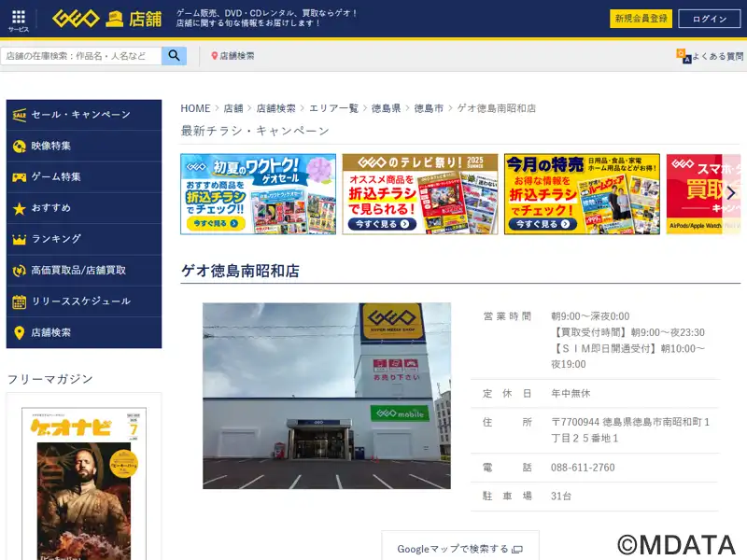Click the yellow shop icon beside 店舗
The height and width of the screenshot is (560, 747).
click(114, 19)
